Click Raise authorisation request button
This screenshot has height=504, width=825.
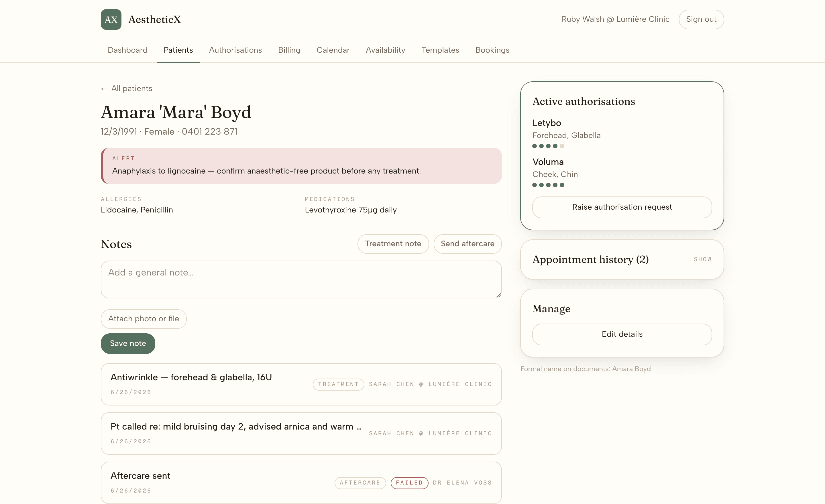pos(622,207)
